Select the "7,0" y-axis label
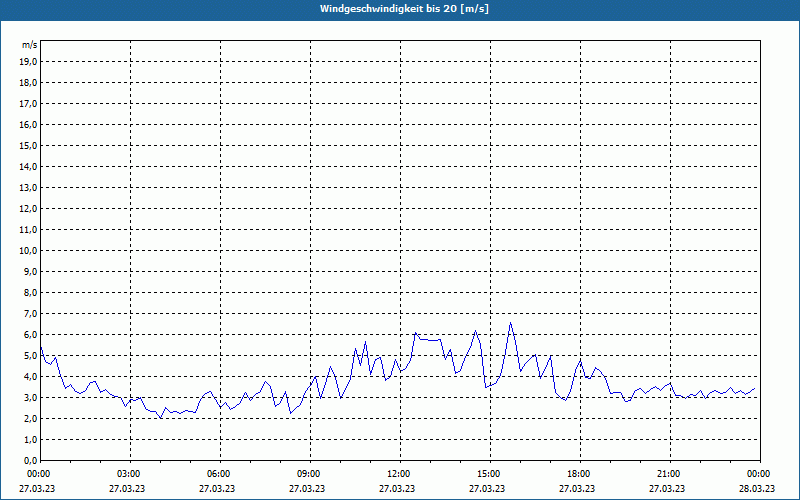Image resolution: width=800 pixels, height=500 pixels. (x=30, y=314)
